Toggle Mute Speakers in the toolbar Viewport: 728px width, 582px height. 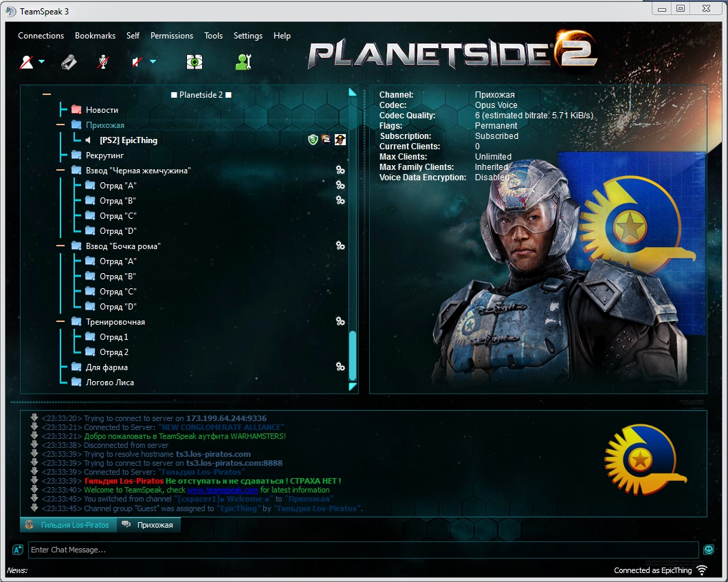point(137,62)
